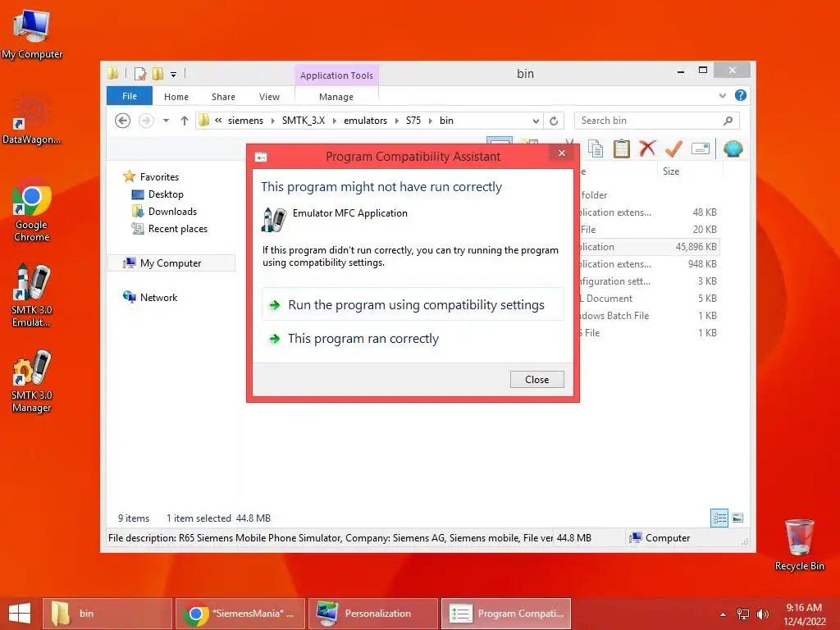Expand the arrow after S75 in breadcrumb
840x630 pixels.
[x=430, y=121]
